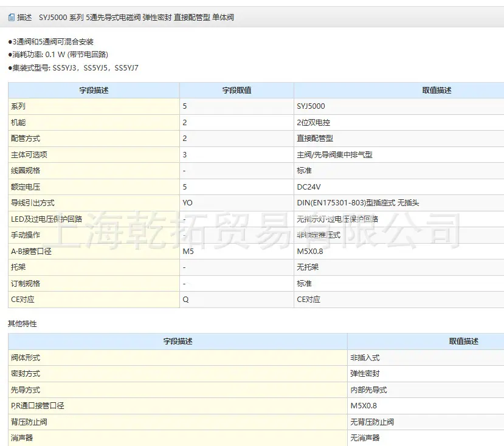Click the 手动操作 row label
The width and height of the screenshot is (504, 446).
pyautogui.click(x=26, y=235)
